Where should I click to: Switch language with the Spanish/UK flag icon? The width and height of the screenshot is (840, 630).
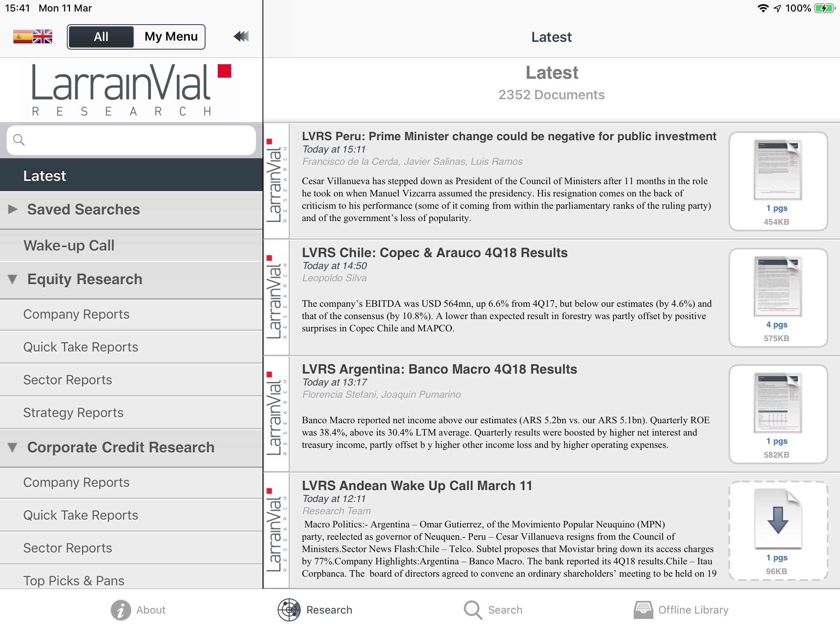click(x=33, y=37)
